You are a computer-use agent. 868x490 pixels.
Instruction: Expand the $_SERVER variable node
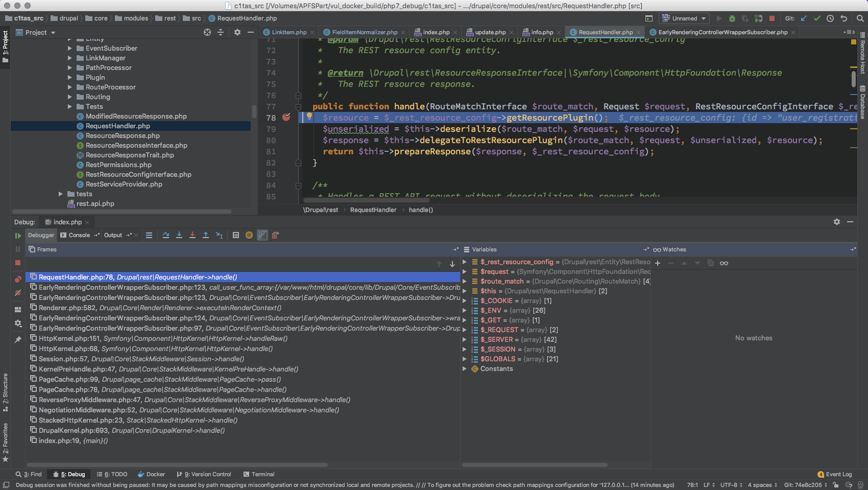[x=465, y=340]
